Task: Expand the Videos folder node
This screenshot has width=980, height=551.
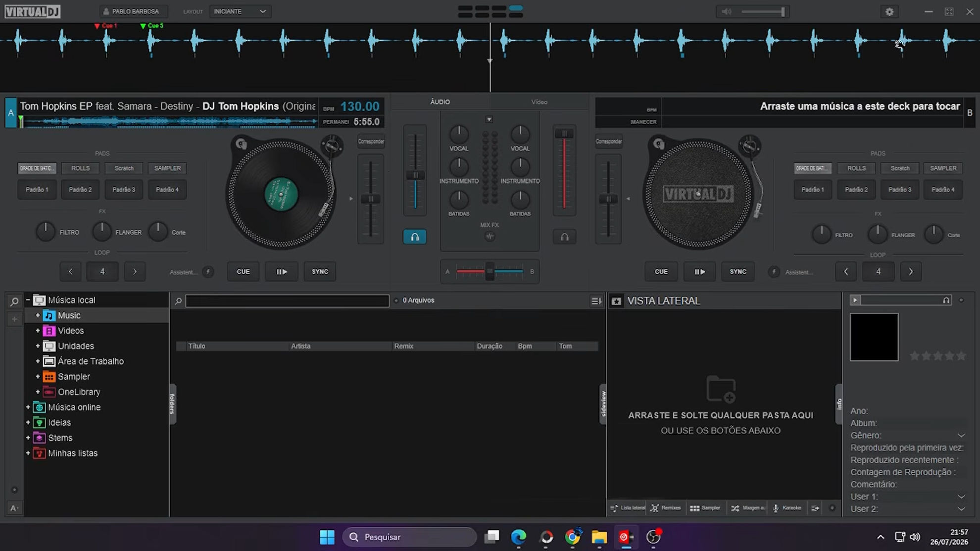Action: pos(38,330)
